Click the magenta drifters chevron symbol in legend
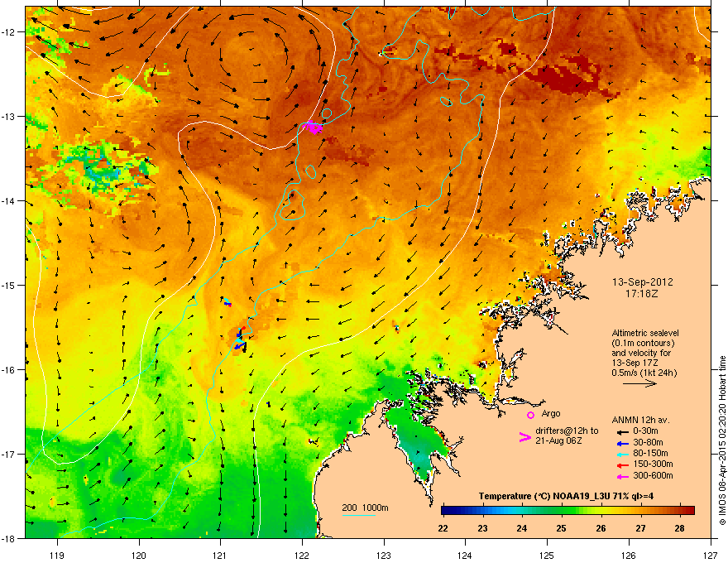Image resolution: width=728 pixels, height=563 pixels. coord(524,437)
